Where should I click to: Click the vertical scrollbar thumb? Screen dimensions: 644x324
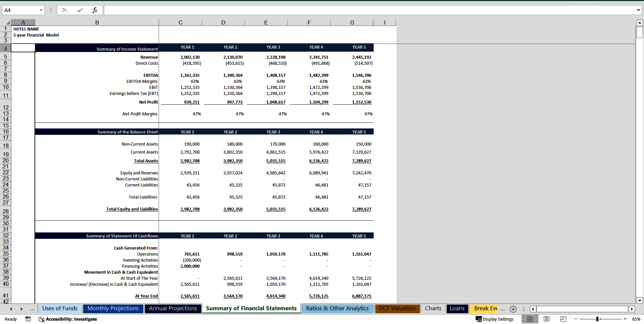[x=640, y=32]
